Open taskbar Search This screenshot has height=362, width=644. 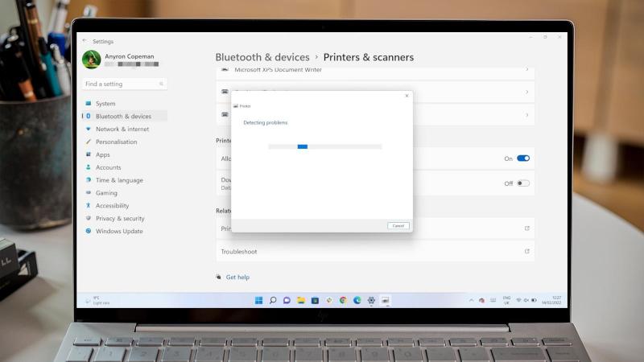pyautogui.click(x=273, y=300)
